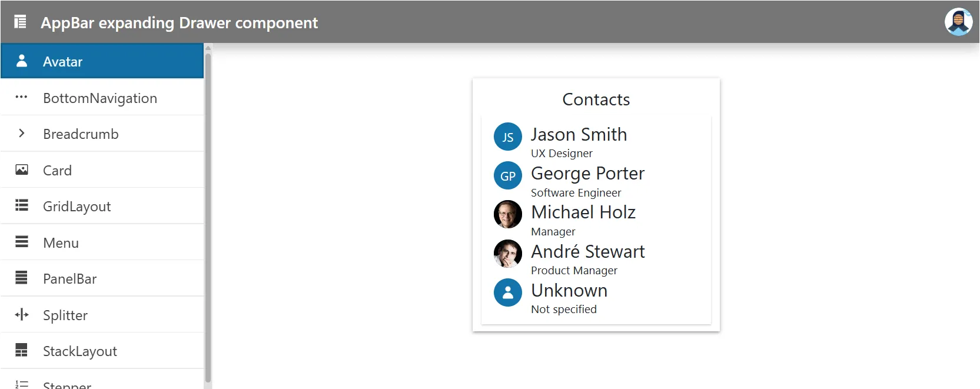Click the StackLayout icon in drawer

click(x=22, y=351)
